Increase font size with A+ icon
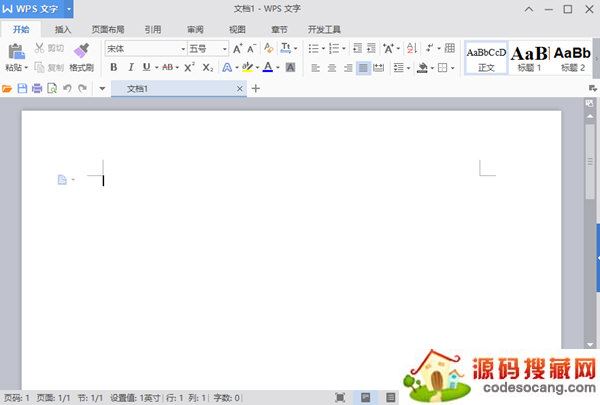600x405 pixels. 237,49
